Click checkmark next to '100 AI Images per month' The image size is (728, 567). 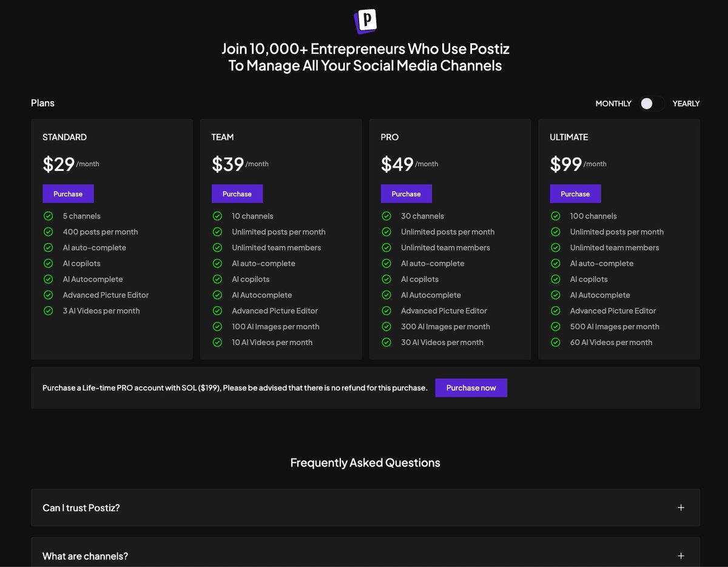(217, 326)
